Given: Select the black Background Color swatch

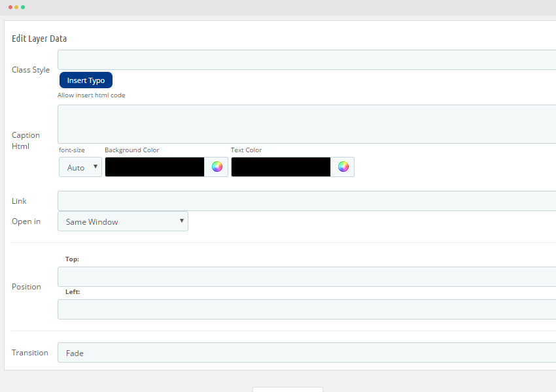Looking at the screenshot, I should point(154,167).
